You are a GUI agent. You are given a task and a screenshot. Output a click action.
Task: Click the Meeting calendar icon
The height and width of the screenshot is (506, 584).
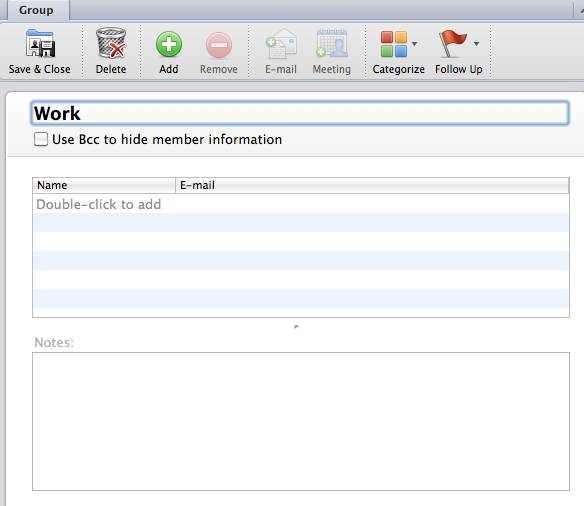tap(331, 43)
